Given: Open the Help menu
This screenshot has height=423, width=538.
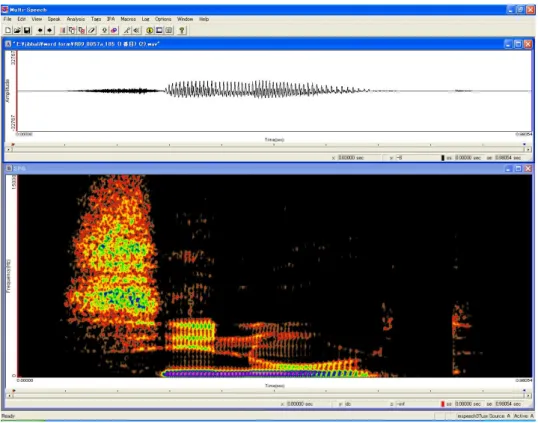Looking at the screenshot, I should coord(204,19).
